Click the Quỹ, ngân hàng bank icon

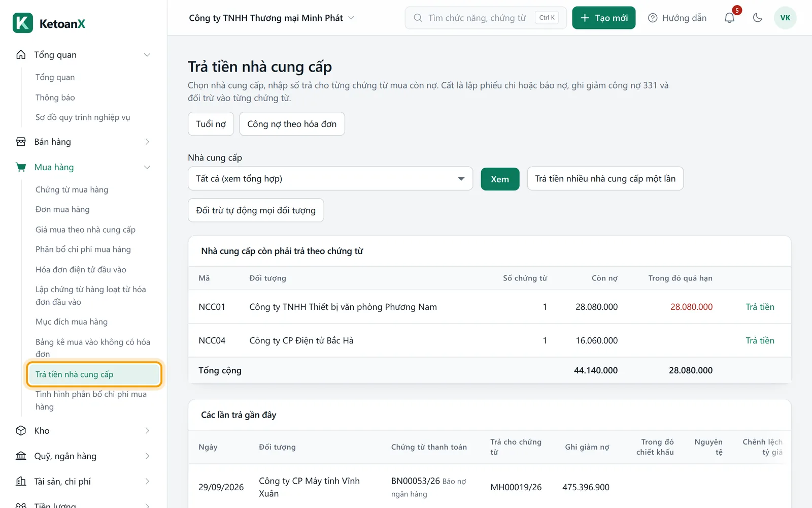pos(21,456)
